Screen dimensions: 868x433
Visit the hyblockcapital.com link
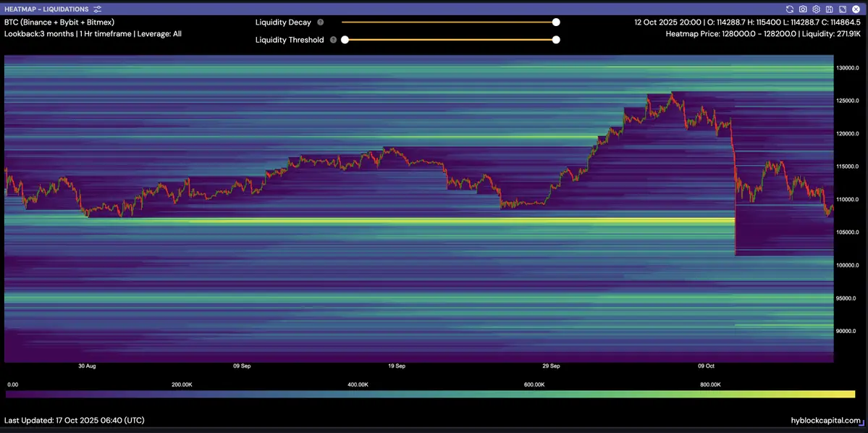point(827,420)
